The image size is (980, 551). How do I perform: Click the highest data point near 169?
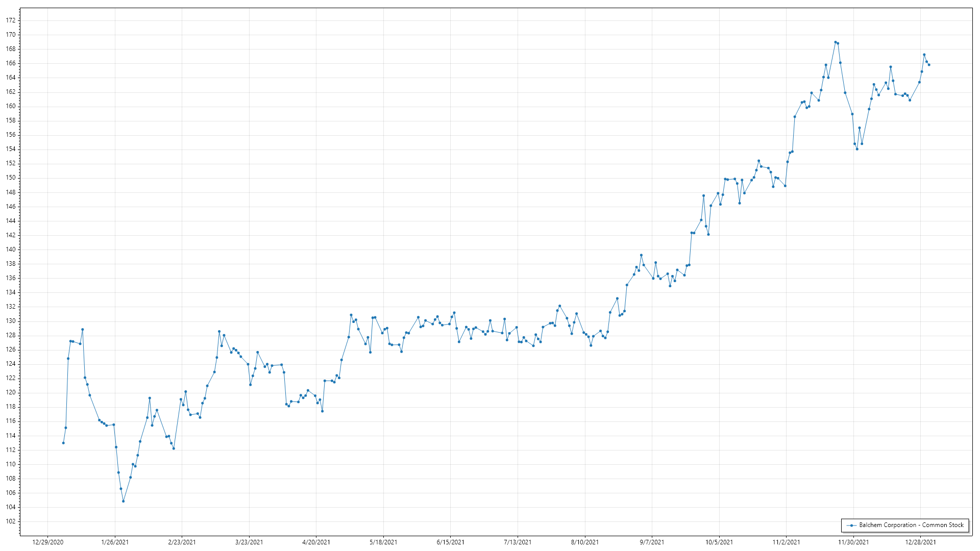point(836,42)
